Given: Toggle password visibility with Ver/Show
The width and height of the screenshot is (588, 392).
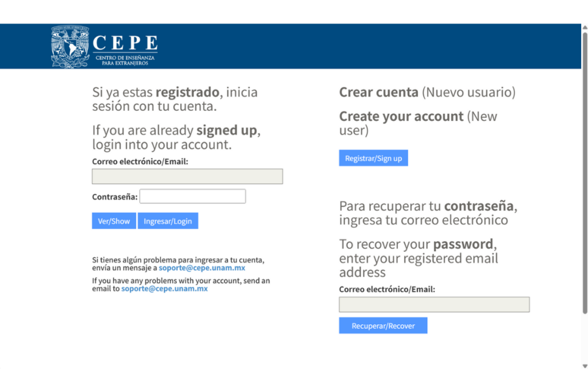Looking at the screenshot, I should click(x=114, y=221).
